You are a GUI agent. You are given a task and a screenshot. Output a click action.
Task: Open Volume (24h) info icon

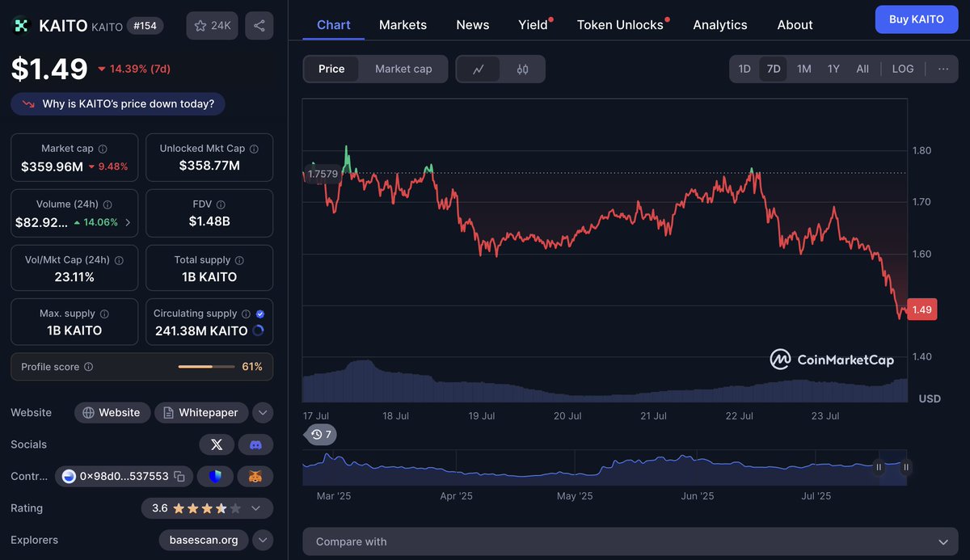(x=108, y=205)
